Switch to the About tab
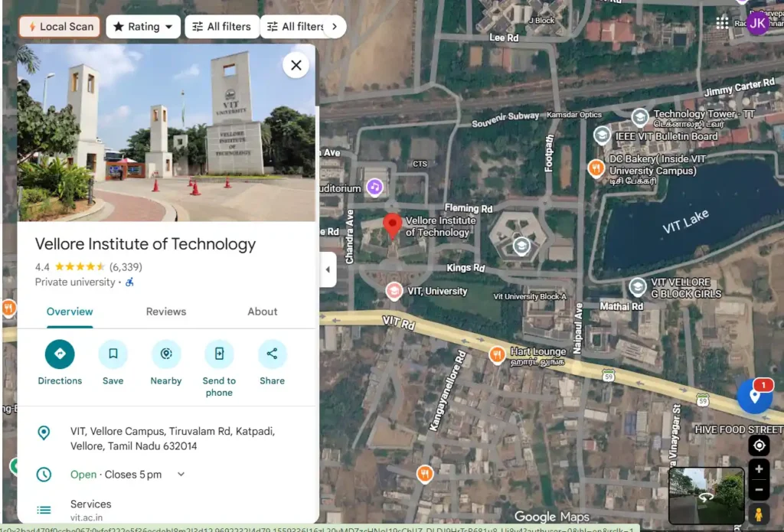Screen dimensions: 784x532 [262, 312]
